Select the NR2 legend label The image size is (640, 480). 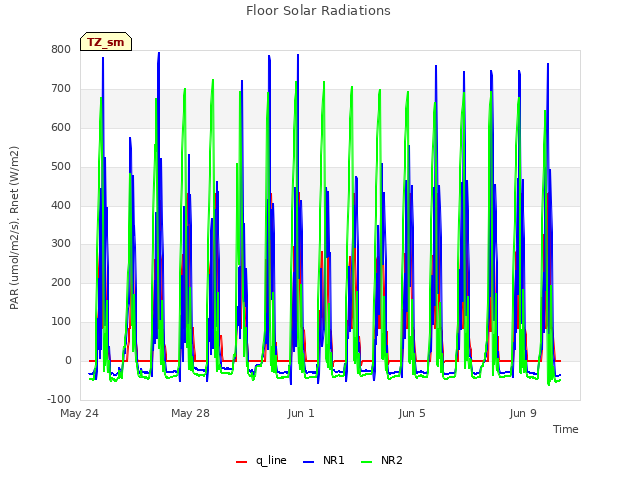pos(392,460)
